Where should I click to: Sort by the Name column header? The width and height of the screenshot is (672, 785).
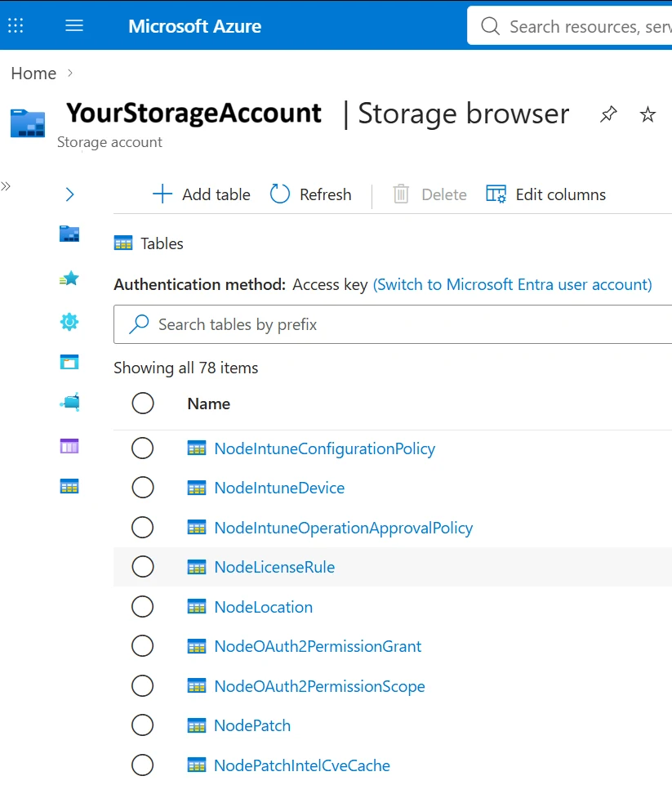pos(209,404)
